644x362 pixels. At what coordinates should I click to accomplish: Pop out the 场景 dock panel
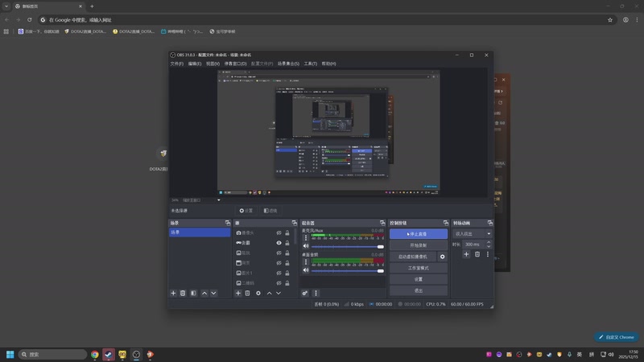[228, 223]
